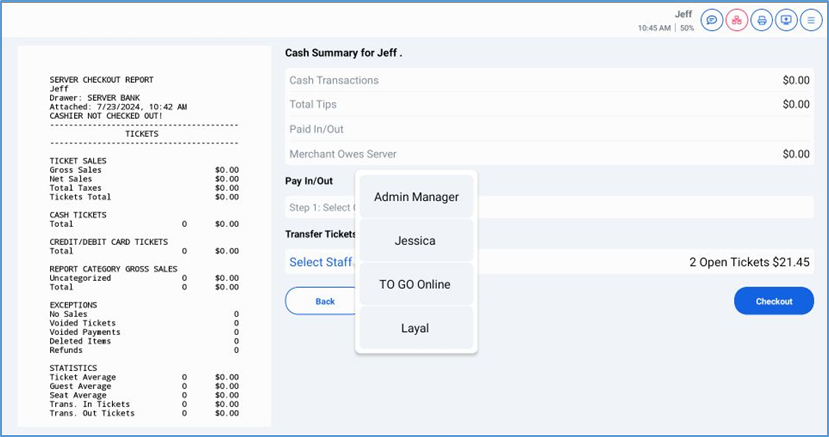Select Layal from the staff list
Viewport: 829px width, 437px height.
coord(416,328)
